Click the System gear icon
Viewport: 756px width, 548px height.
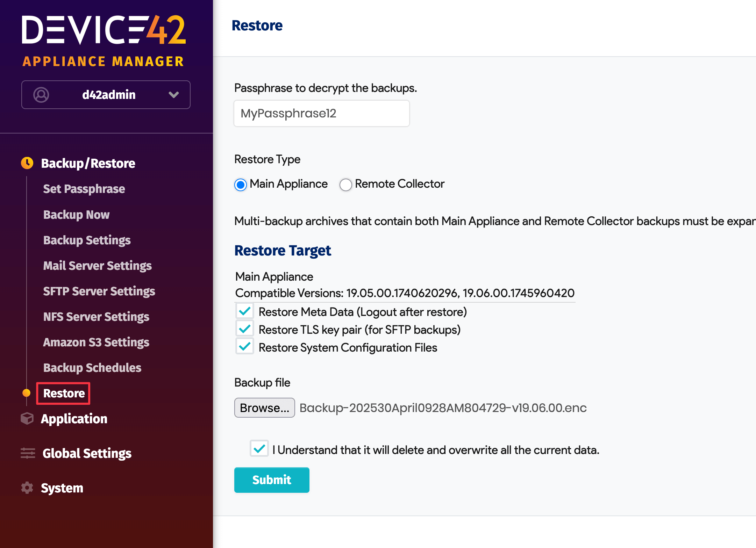tap(27, 488)
